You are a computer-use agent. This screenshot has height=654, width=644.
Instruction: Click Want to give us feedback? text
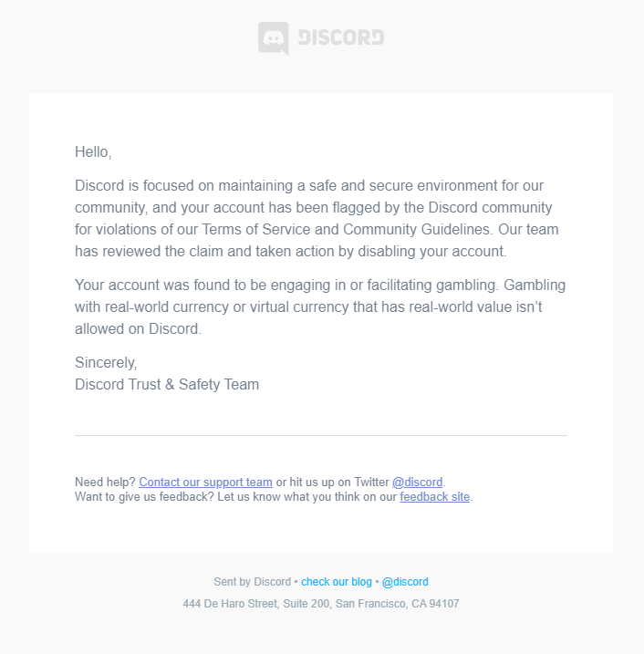[144, 497]
